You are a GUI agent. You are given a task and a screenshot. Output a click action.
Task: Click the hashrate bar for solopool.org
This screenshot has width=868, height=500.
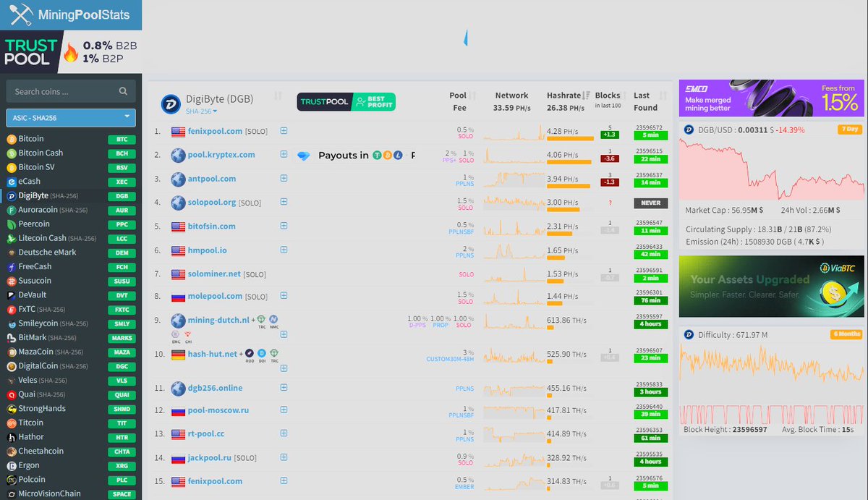(x=563, y=210)
